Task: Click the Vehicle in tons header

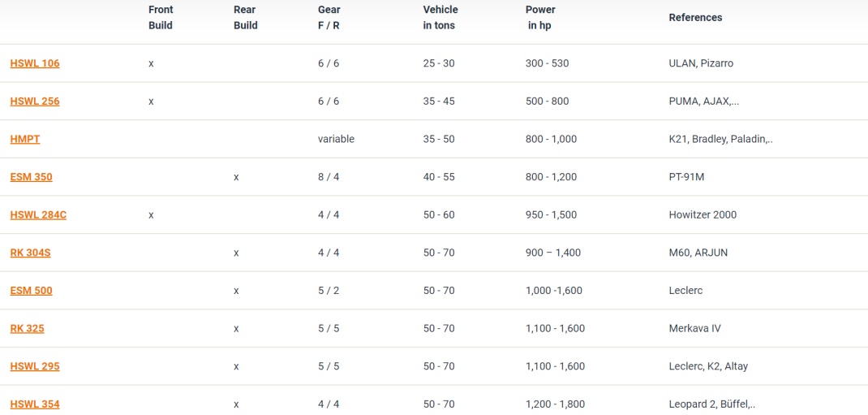Action: [440, 17]
